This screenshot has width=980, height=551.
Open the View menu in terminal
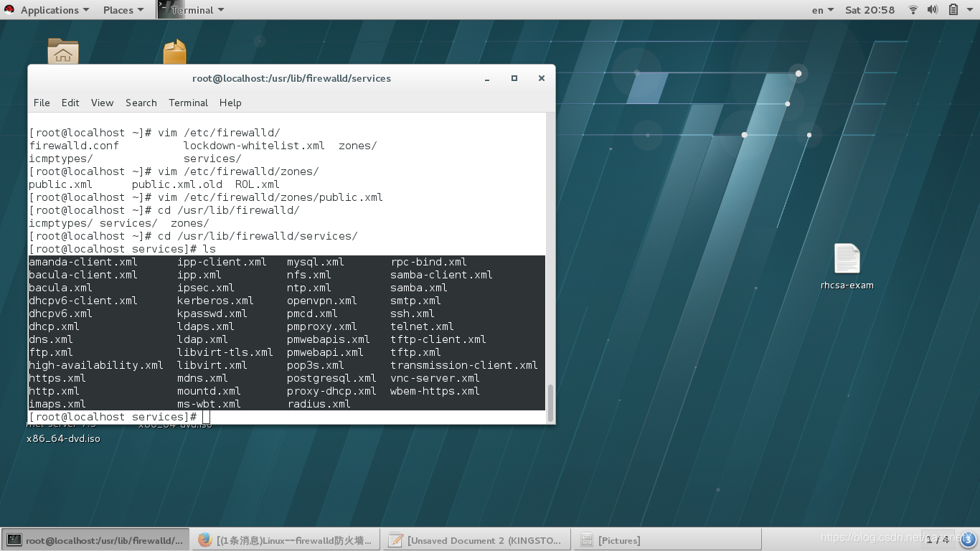[102, 103]
